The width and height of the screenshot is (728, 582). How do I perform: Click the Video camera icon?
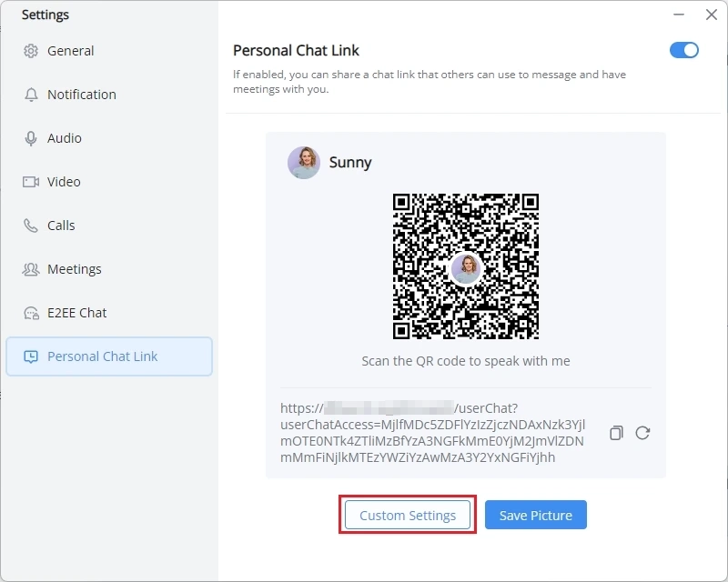pyautogui.click(x=31, y=182)
